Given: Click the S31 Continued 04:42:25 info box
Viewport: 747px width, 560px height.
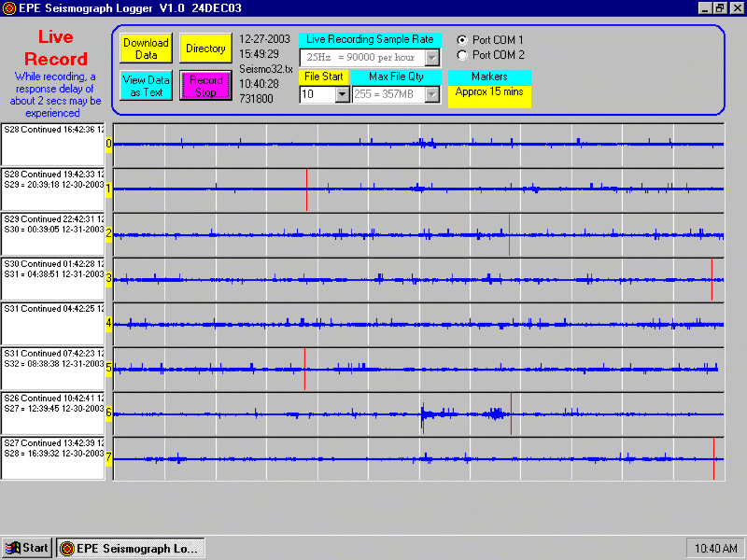Looking at the screenshot, I should click(x=54, y=323).
